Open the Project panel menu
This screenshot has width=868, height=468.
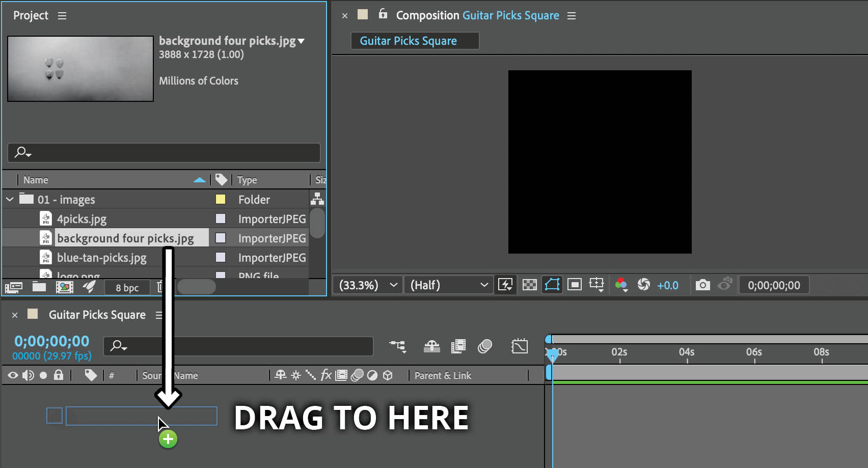(62, 15)
